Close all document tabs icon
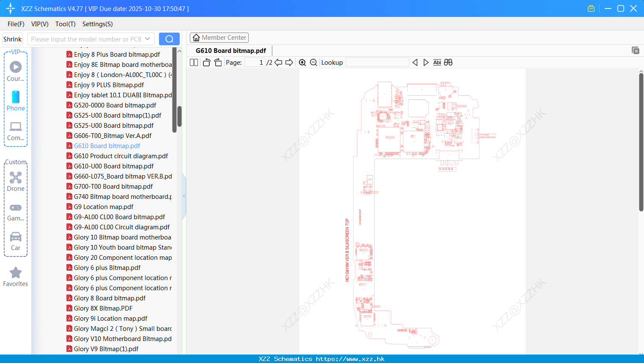This screenshot has width=644, height=363. coord(636,50)
